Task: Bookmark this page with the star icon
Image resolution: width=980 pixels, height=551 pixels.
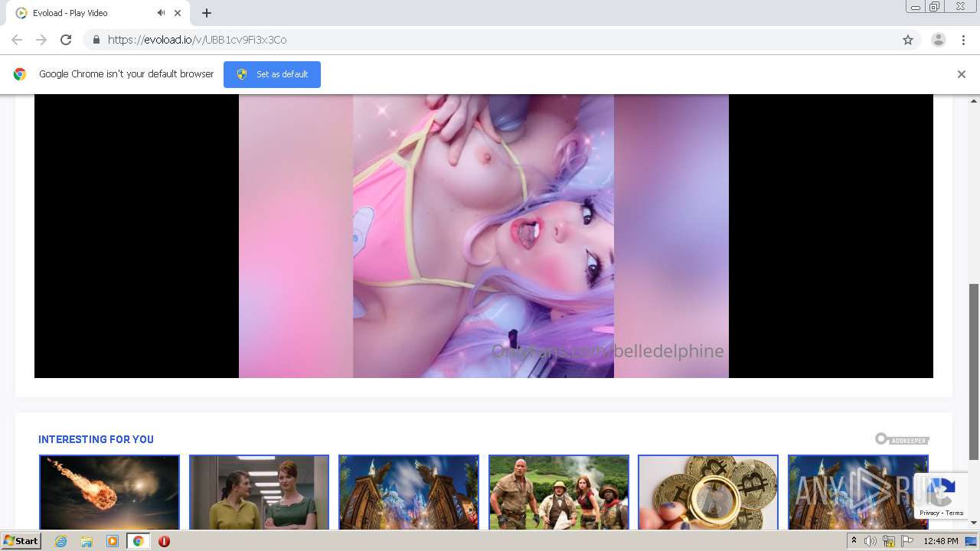Action: pyautogui.click(x=908, y=40)
